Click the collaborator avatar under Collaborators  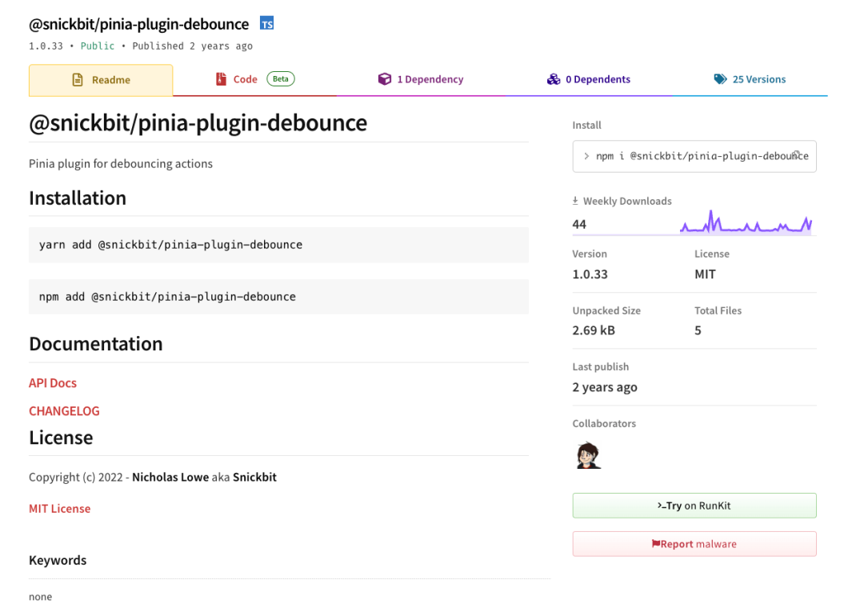(588, 454)
